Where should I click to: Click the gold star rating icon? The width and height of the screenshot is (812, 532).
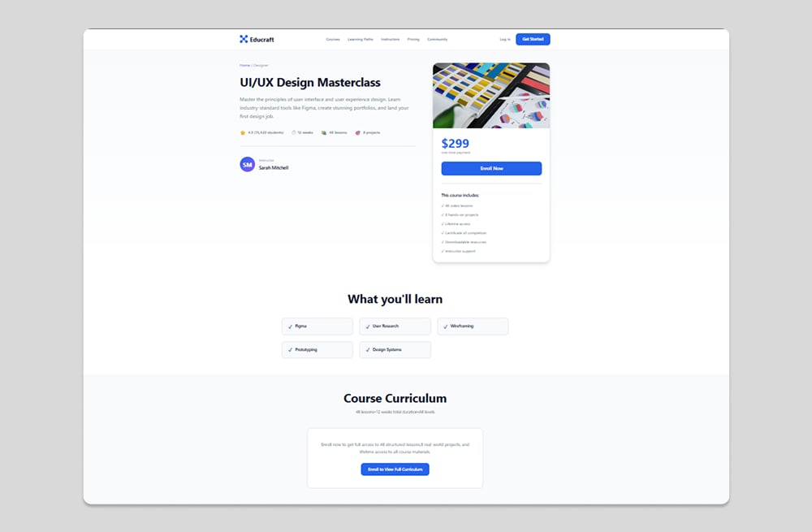pos(242,132)
